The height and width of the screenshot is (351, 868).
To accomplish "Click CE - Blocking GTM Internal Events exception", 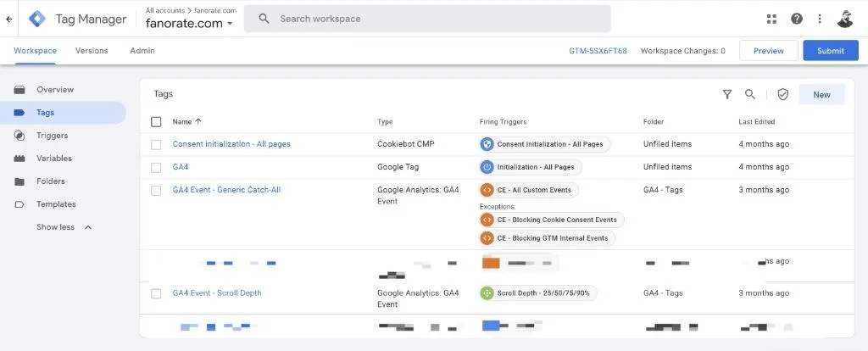I will point(547,238).
